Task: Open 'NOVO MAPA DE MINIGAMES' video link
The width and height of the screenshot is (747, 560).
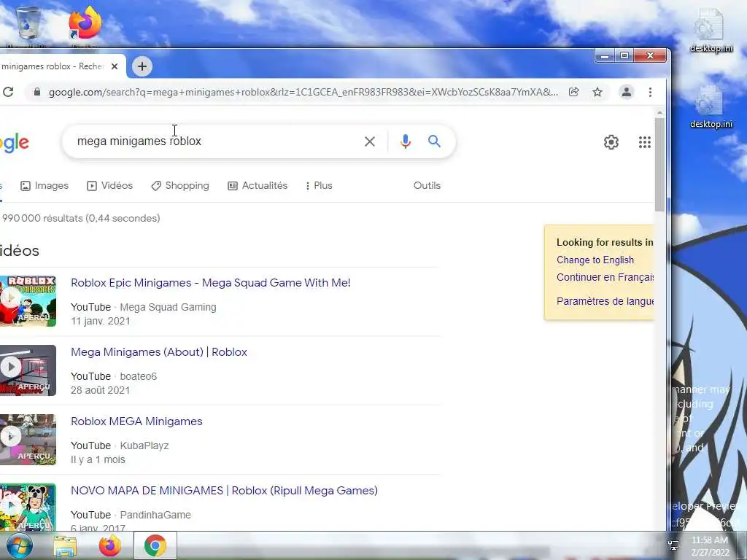Action: click(225, 491)
